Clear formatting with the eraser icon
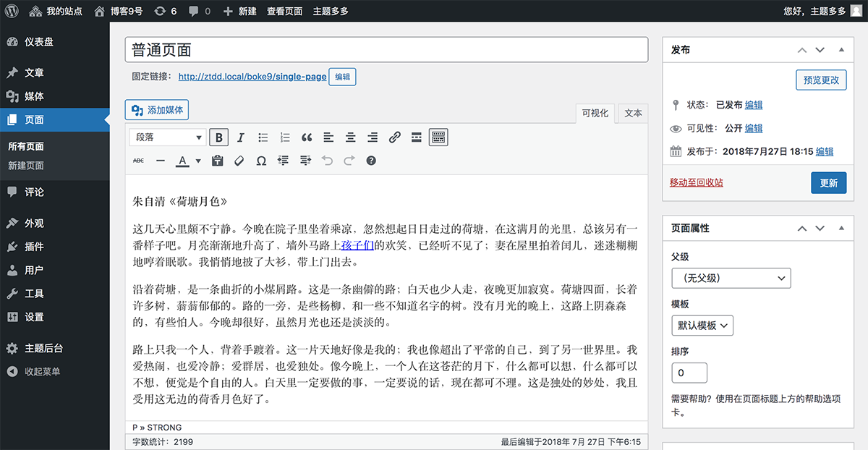Screen dimensions: 868x450 239,161
